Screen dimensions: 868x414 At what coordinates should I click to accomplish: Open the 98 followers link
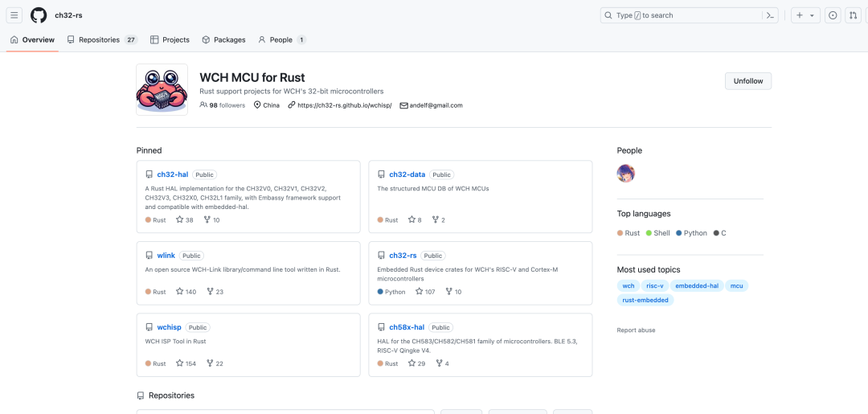(x=223, y=105)
